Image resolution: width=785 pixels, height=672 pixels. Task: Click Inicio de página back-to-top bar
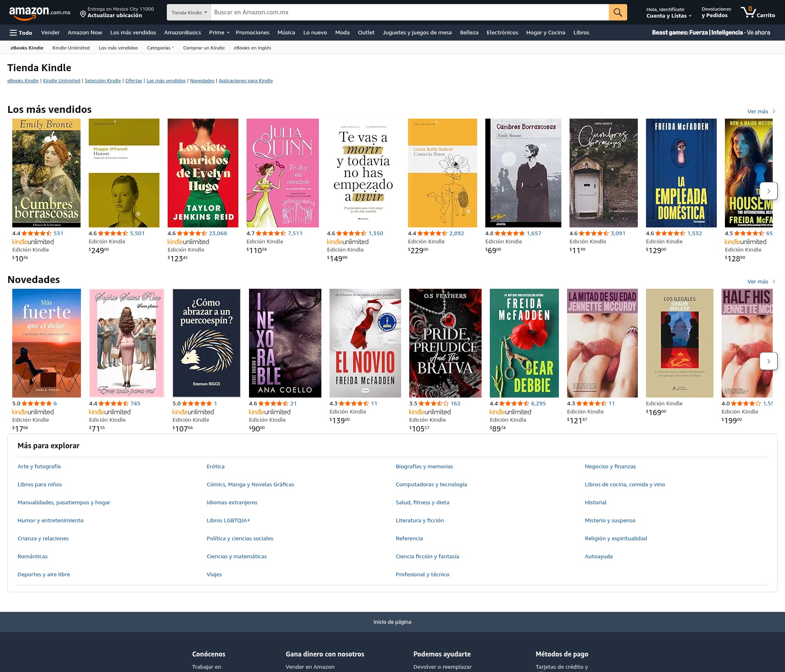[x=392, y=622]
